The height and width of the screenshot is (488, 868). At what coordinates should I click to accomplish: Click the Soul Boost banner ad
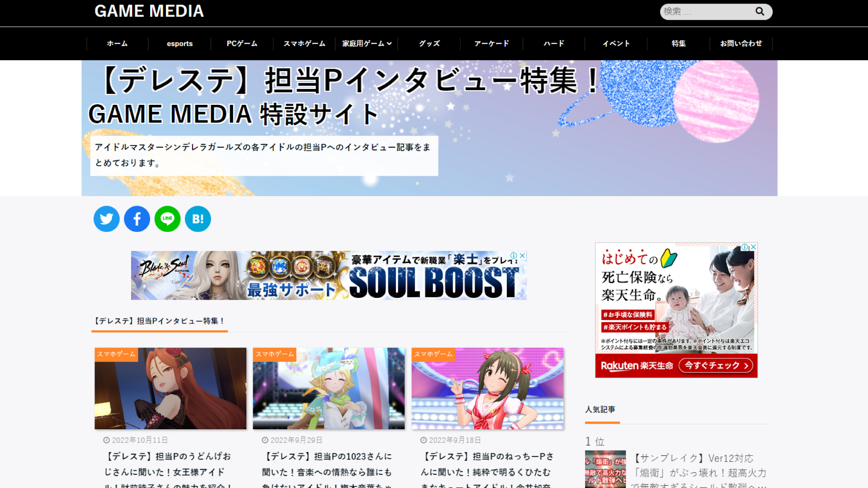tap(329, 276)
